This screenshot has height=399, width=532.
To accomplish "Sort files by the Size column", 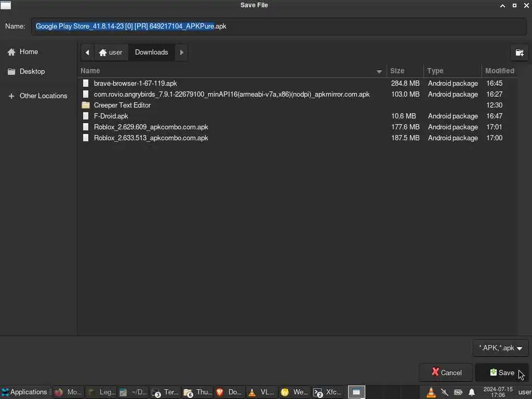I will [405, 71].
